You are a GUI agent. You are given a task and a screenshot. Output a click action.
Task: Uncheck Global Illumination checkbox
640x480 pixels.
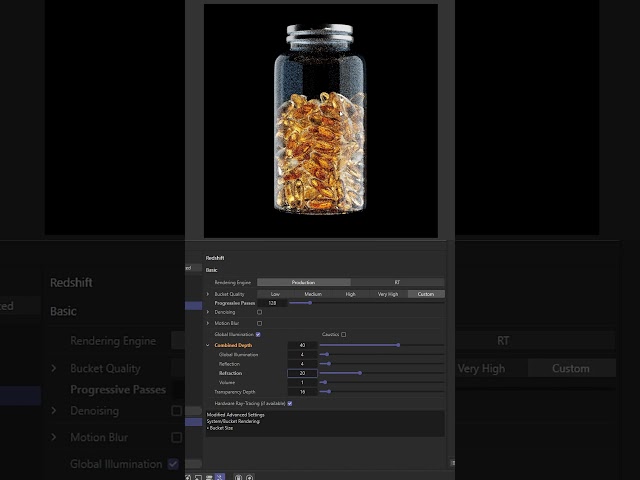point(258,334)
